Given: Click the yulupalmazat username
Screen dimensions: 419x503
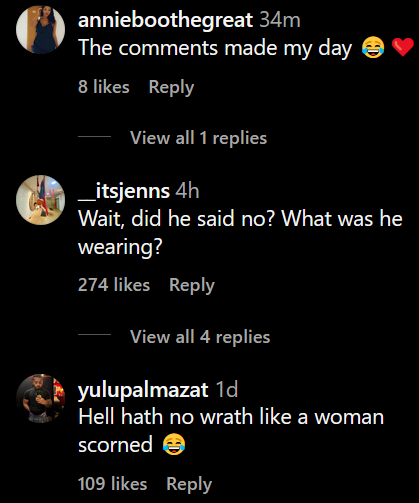Looking at the screenshot, I should pos(143,390).
